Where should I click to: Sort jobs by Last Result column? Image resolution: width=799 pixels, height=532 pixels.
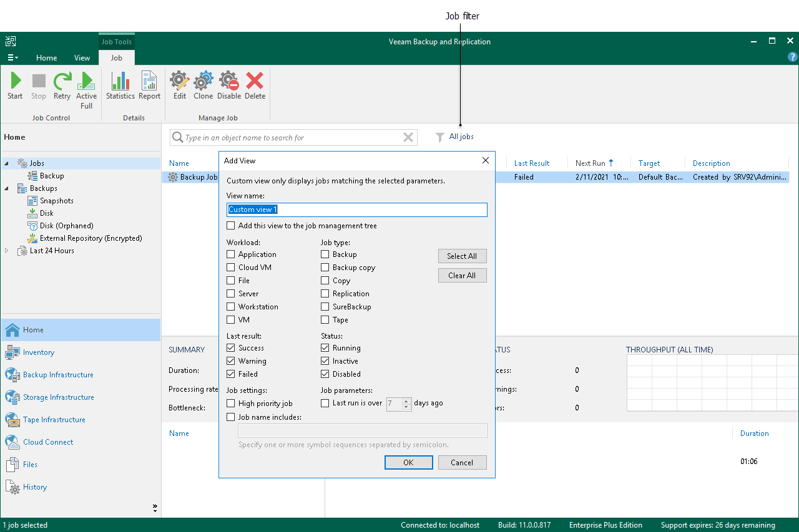click(x=532, y=163)
